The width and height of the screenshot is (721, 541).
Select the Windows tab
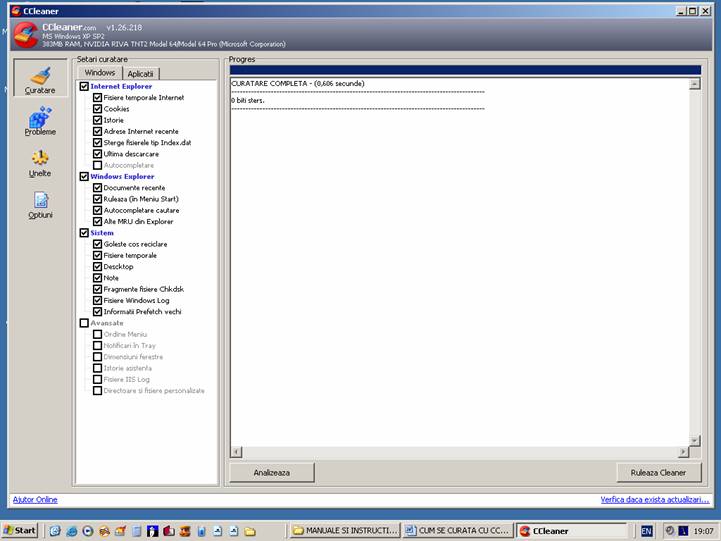point(100,73)
